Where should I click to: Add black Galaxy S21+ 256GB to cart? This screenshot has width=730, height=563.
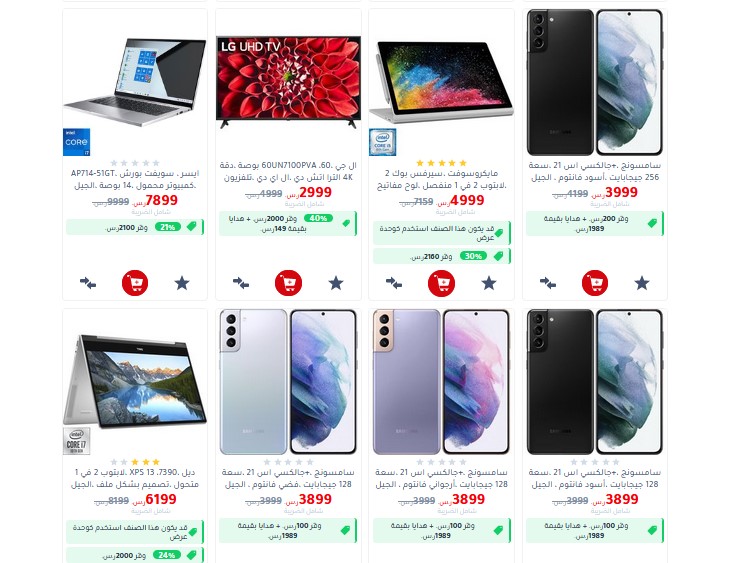pyautogui.click(x=595, y=283)
